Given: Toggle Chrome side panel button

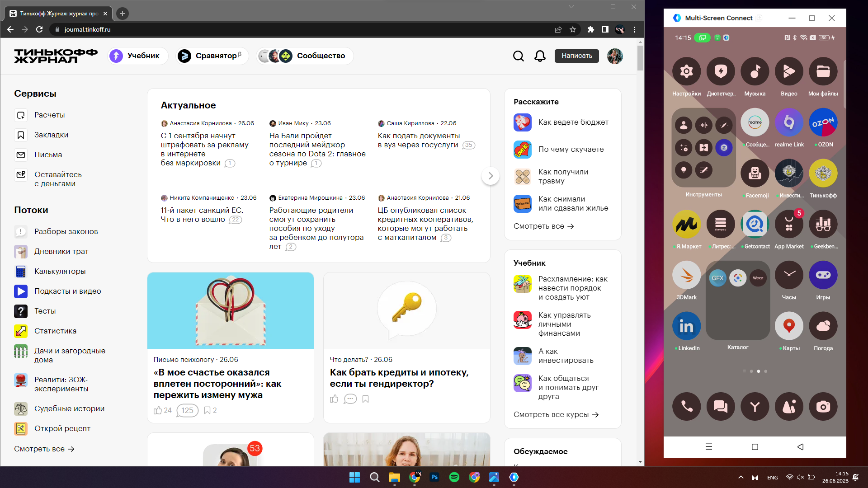Looking at the screenshot, I should pyautogui.click(x=605, y=29).
